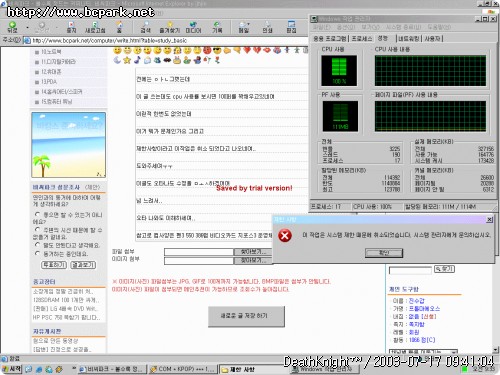Click the Refresh (새로고침) toolbar icon
The height and width of the screenshot is (375, 500).
point(95,26)
